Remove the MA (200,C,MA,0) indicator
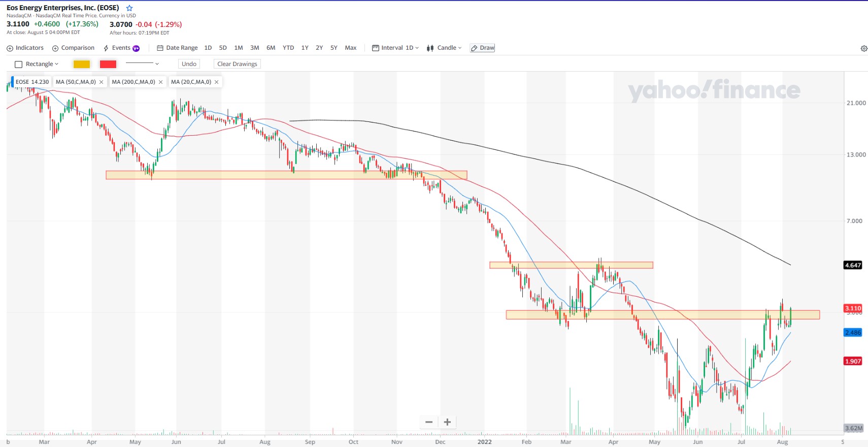868x447 pixels. coord(161,82)
